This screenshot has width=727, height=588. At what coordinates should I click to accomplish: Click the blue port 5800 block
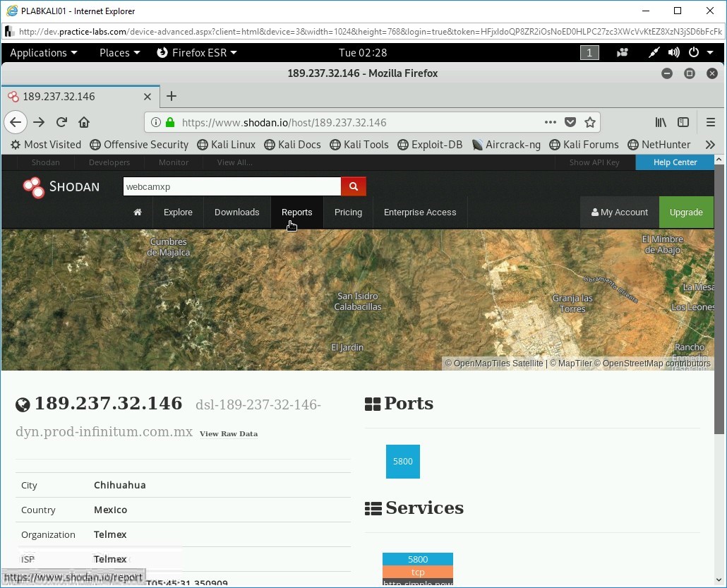pyautogui.click(x=402, y=461)
